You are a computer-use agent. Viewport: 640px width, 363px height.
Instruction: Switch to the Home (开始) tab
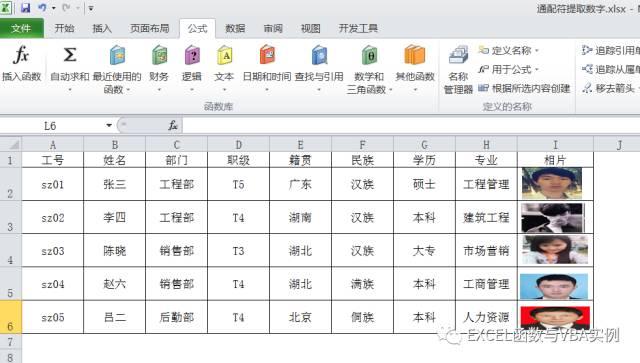(64, 28)
